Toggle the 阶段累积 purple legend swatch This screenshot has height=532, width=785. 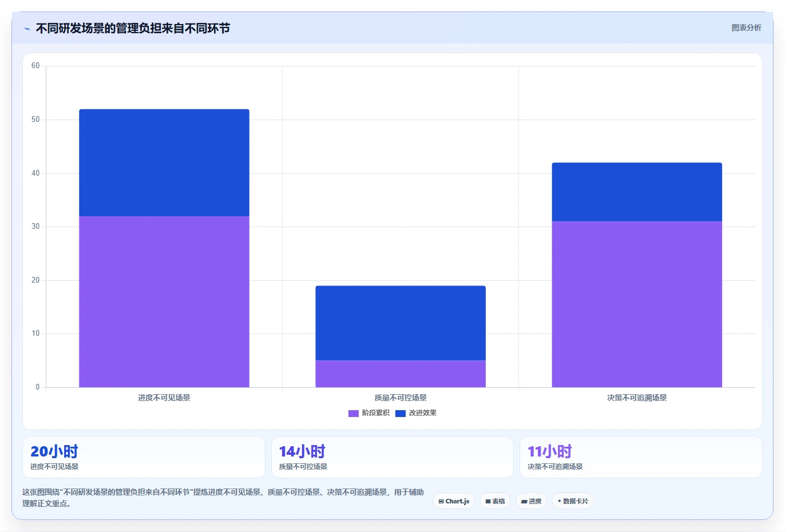[354, 413]
